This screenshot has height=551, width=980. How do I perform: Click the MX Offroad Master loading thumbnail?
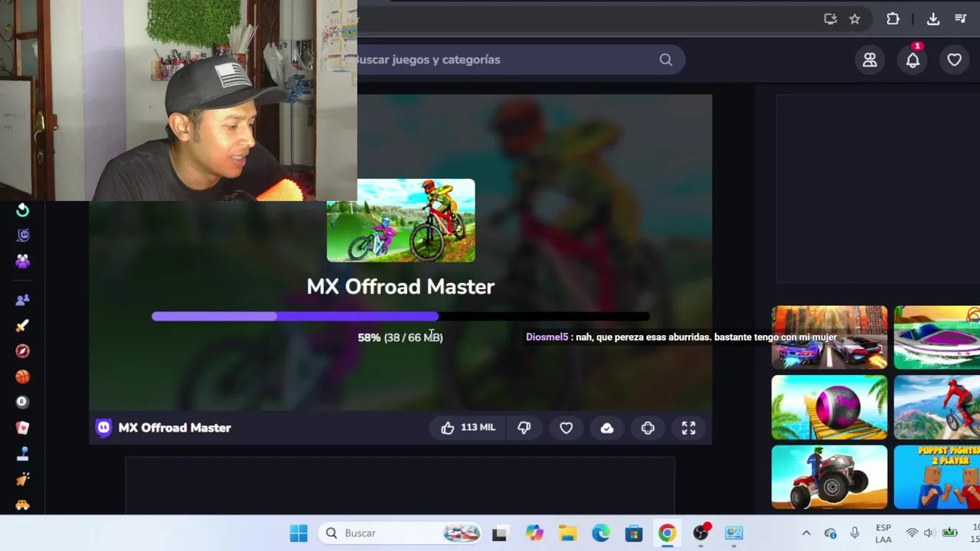point(400,220)
